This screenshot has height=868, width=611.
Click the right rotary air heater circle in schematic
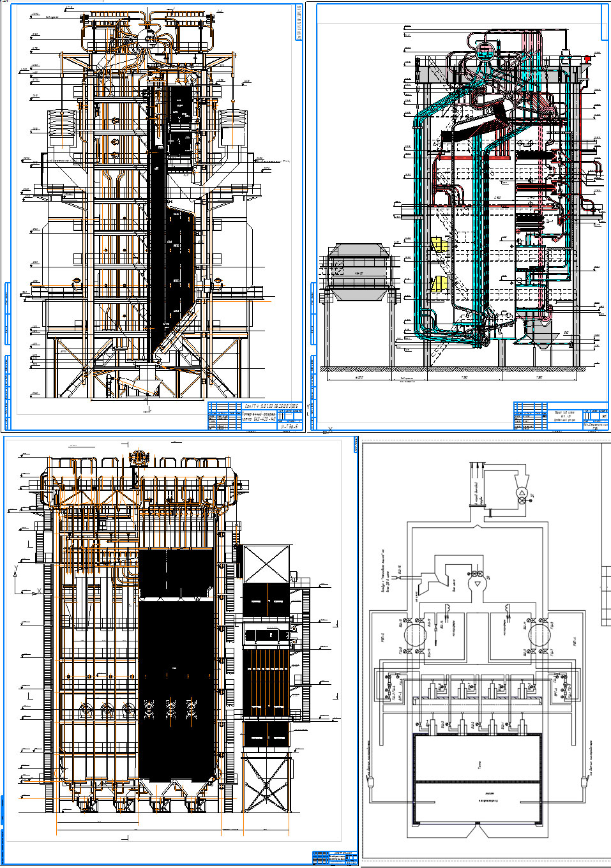pyautogui.click(x=539, y=636)
